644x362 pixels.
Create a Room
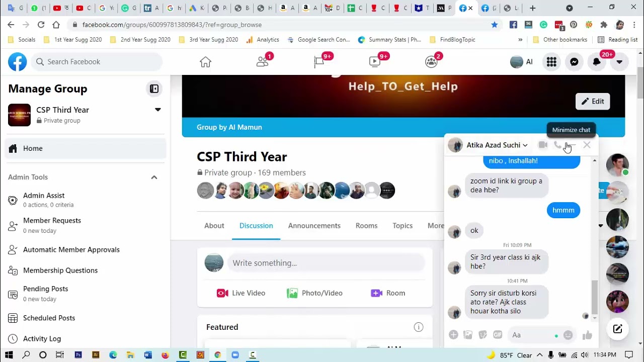(x=387, y=293)
